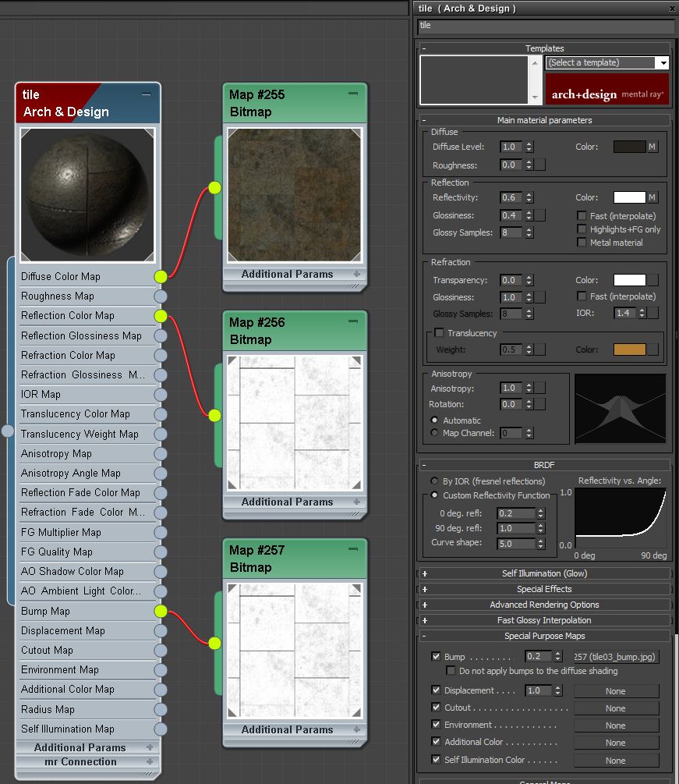679x784 pixels.
Task: Click the IOR Map socket
Action: click(x=161, y=395)
